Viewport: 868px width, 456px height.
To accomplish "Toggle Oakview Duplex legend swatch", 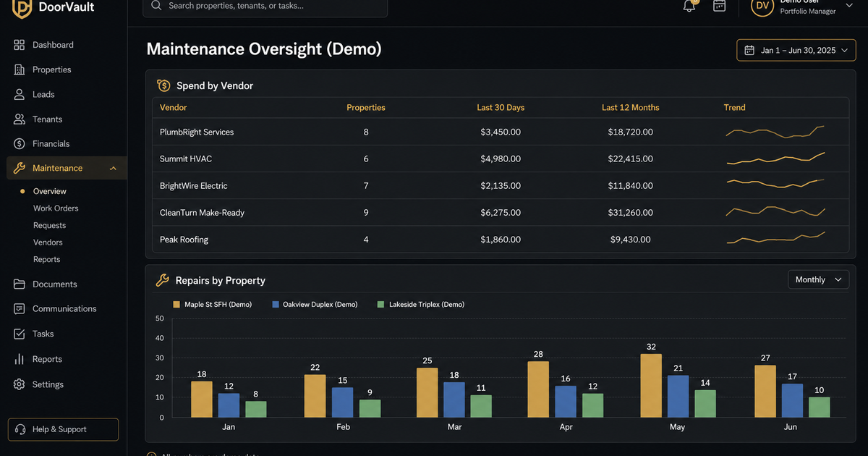I will click(x=276, y=305).
